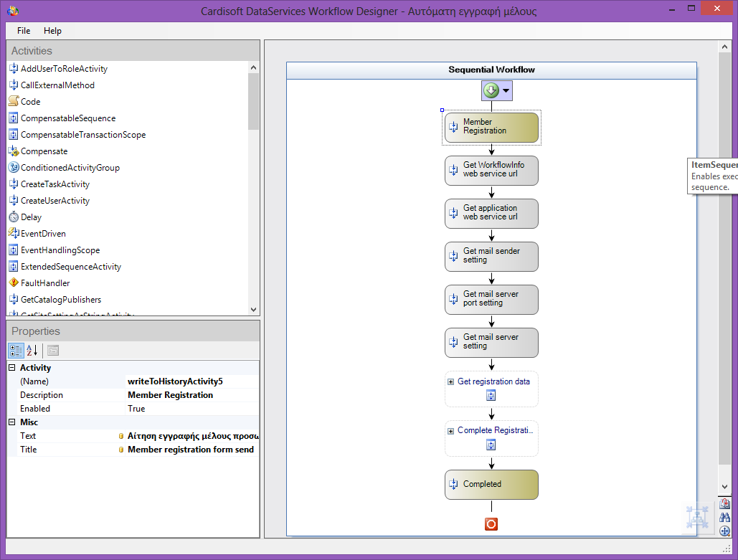Click the Activities list scroll up arrow

click(254, 68)
